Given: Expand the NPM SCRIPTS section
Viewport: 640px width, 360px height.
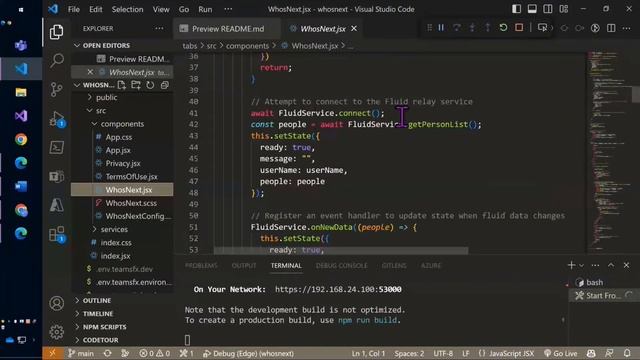Looking at the screenshot, I should pos(104,327).
